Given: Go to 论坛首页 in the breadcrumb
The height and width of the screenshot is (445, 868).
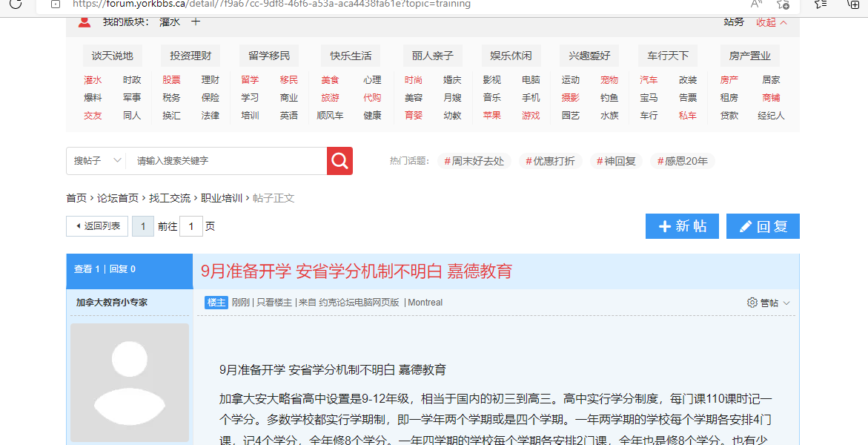Looking at the screenshot, I should tap(118, 198).
